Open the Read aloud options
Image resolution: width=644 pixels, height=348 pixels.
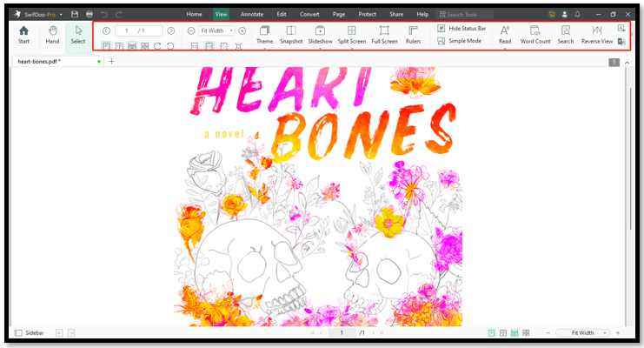(x=505, y=36)
